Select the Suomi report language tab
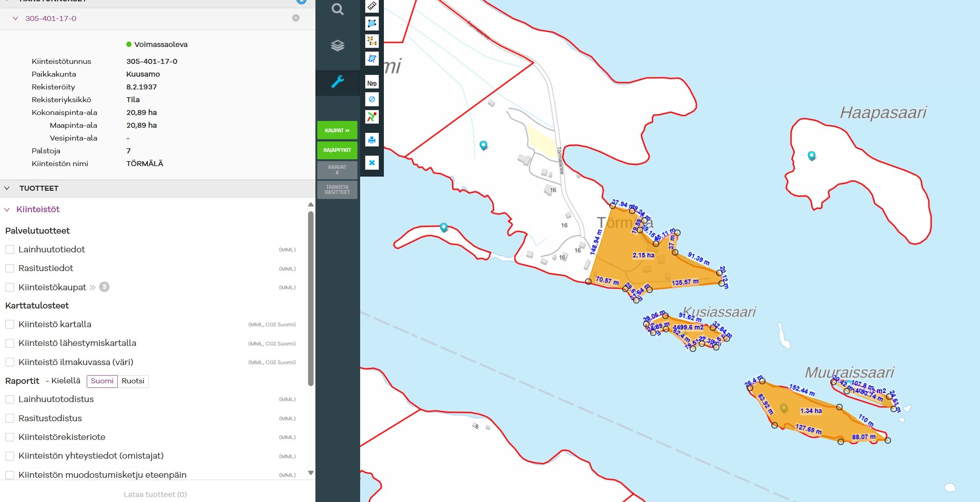980x502 pixels. click(102, 381)
